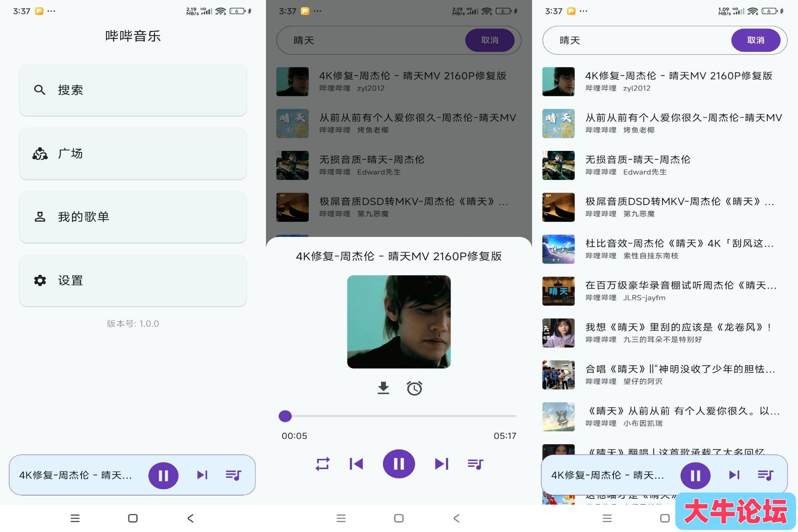Open the 搜索 search menu item
Viewport: 798px width, 532px height.
click(x=133, y=90)
